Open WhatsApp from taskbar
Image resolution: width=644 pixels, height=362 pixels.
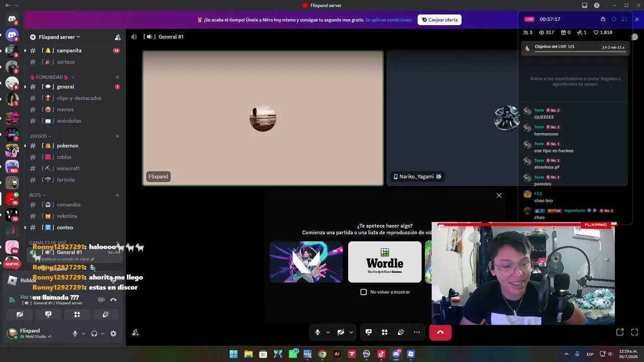(x=293, y=354)
